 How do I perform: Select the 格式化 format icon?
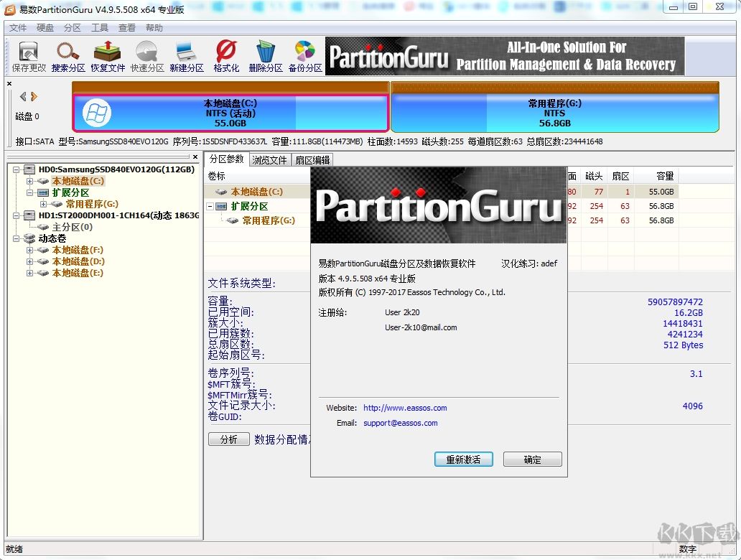pyautogui.click(x=225, y=55)
